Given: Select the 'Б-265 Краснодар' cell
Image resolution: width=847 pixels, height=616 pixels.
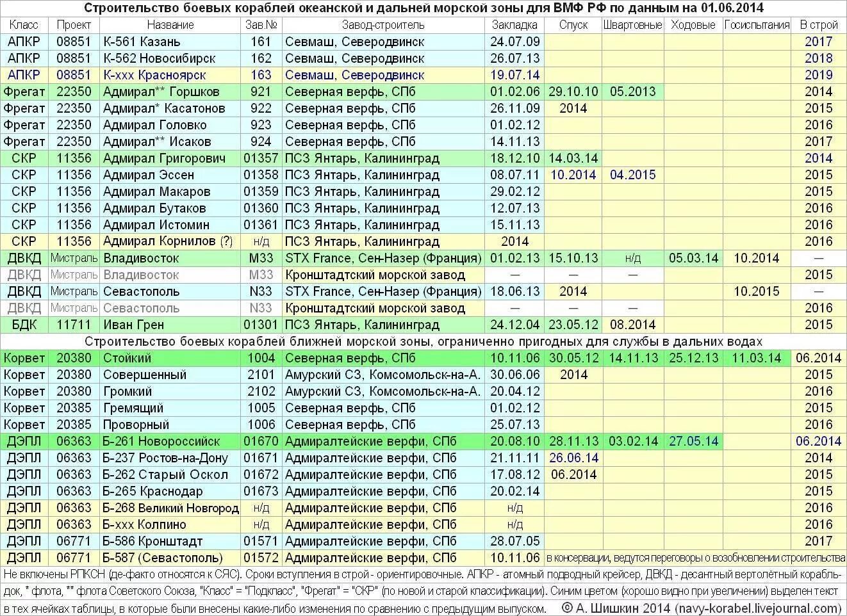Looking at the screenshot, I should point(170,491).
